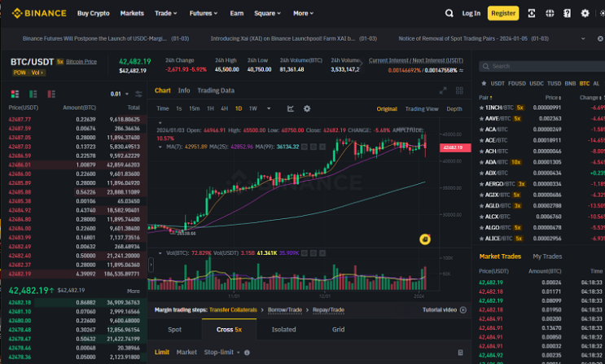Remove the volume indicator with X icon
Image resolution: width=605 pixels, height=364 pixels.
322,253
